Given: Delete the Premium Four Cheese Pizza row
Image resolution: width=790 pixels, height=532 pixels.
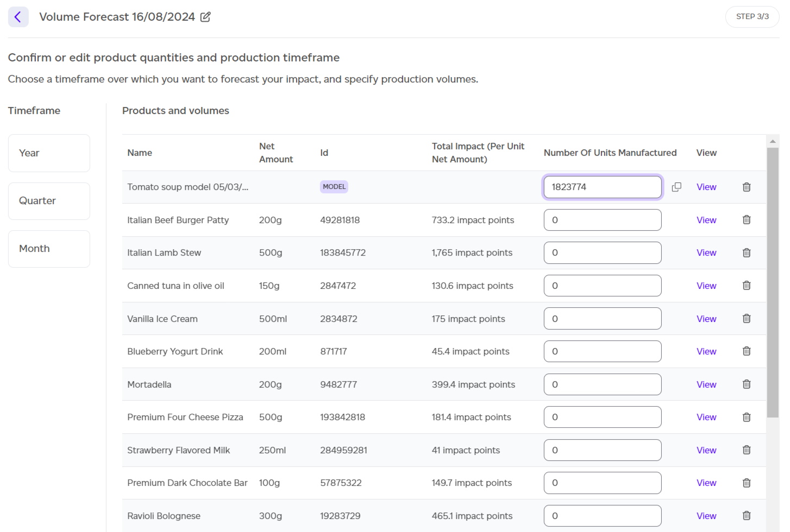Looking at the screenshot, I should 747,417.
